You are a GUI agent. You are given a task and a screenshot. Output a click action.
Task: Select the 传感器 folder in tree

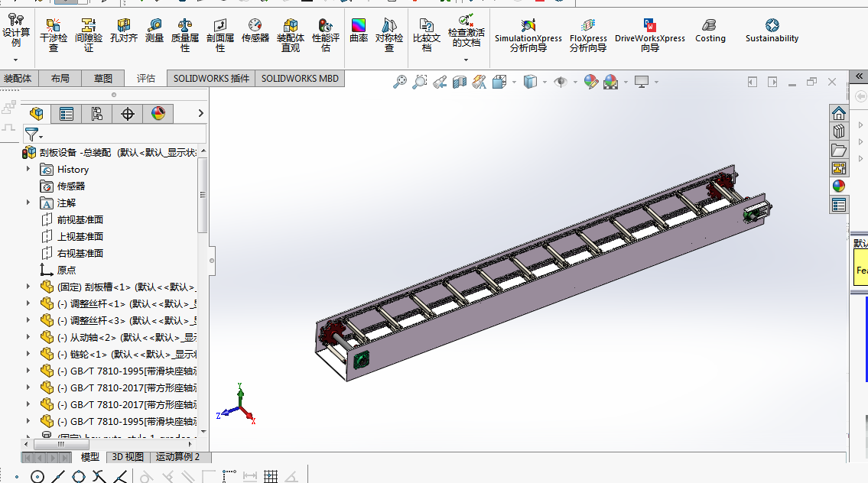(x=71, y=186)
